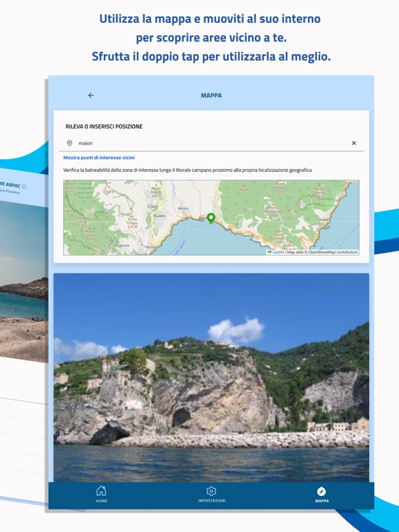Open the Impostazioni gear icon
This screenshot has width=399, height=532.
click(211, 491)
